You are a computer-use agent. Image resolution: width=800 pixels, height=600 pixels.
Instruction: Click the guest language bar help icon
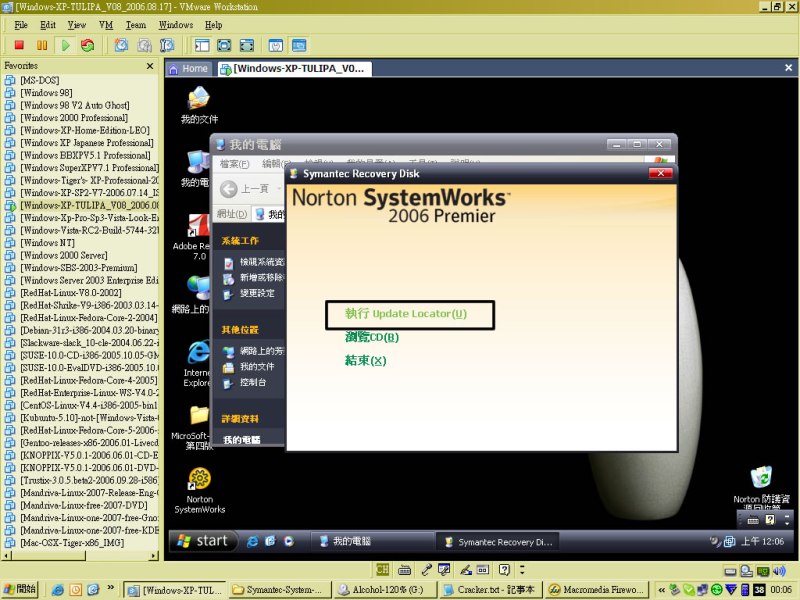(x=770, y=520)
